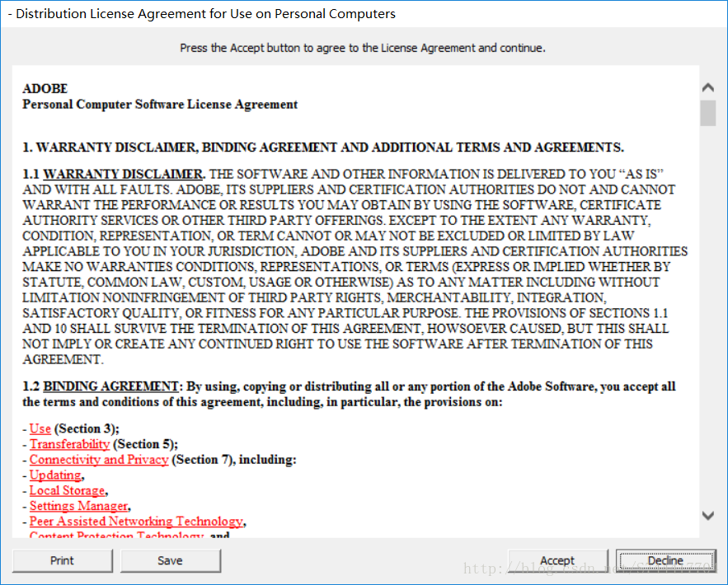The width and height of the screenshot is (728, 585).
Task: Click the scroll down arrow
Action: click(x=707, y=515)
